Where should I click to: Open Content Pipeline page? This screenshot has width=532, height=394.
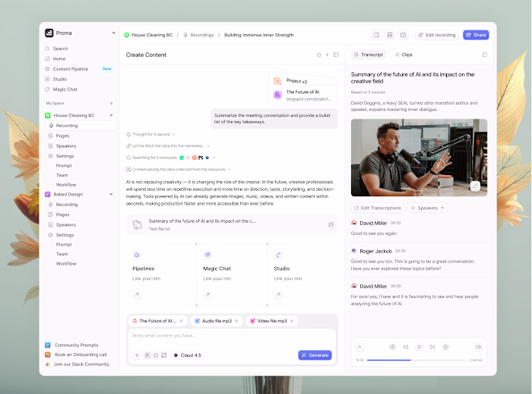point(78,69)
